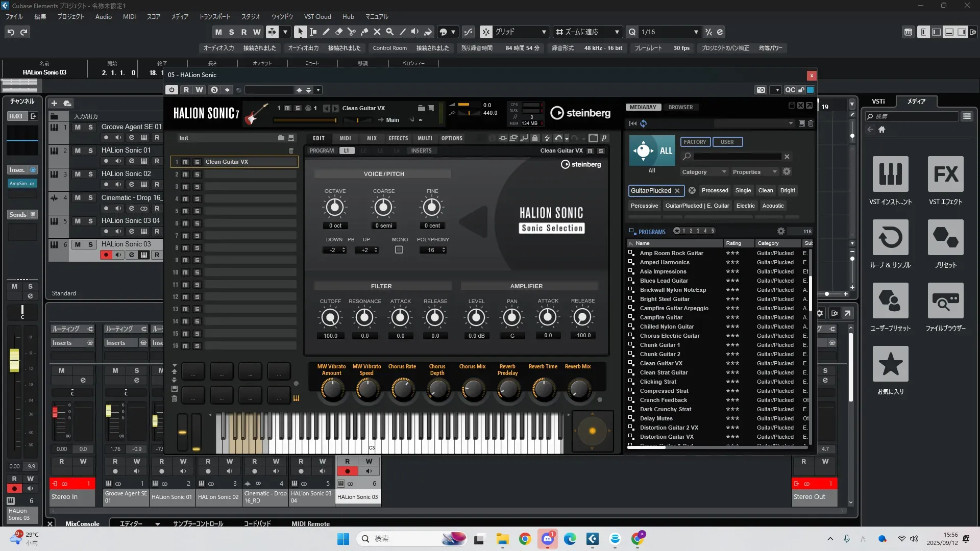Open the VST Instruments media tile
Image resolution: width=980 pixels, height=551 pixels.
click(x=890, y=174)
